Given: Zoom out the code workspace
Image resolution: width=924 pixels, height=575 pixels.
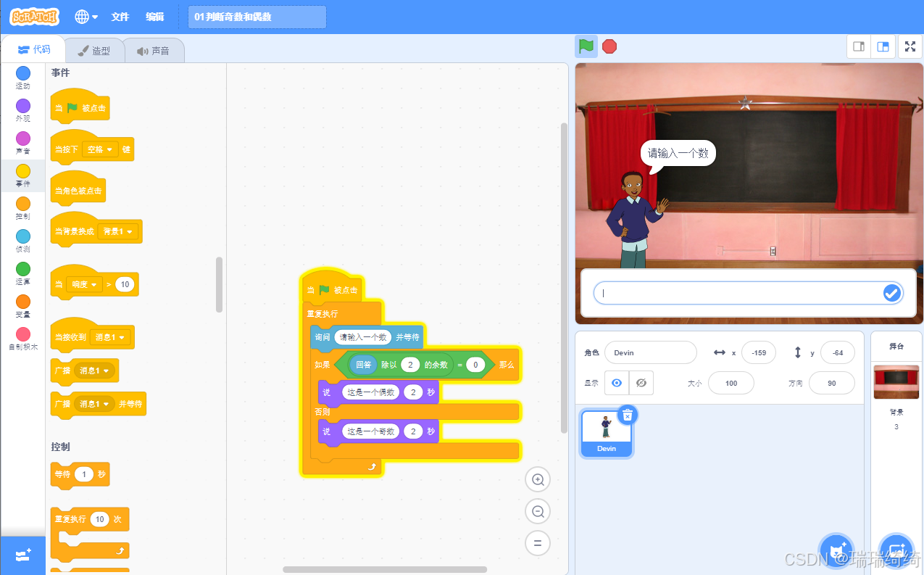Looking at the screenshot, I should coord(538,511).
